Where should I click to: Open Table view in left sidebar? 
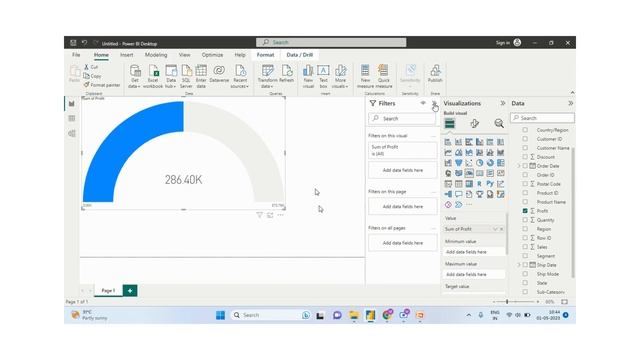click(72, 118)
